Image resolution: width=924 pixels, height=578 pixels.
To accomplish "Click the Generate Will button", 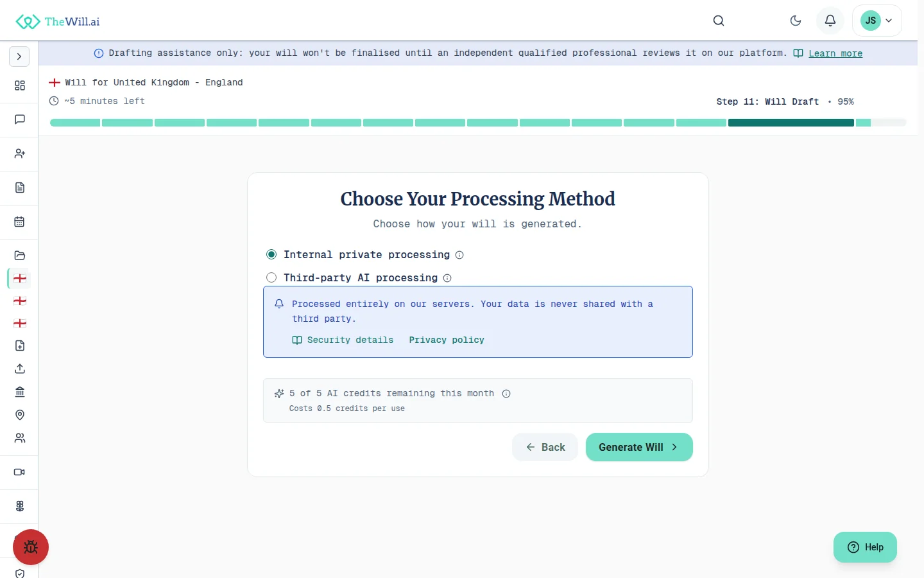I will pos(639,447).
